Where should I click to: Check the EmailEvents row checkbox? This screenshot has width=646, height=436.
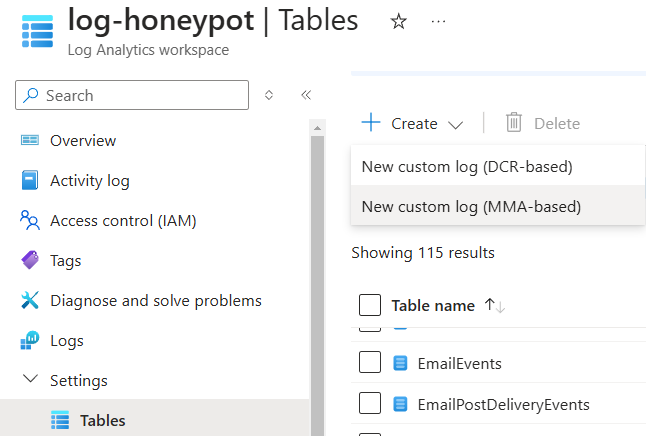coord(370,362)
